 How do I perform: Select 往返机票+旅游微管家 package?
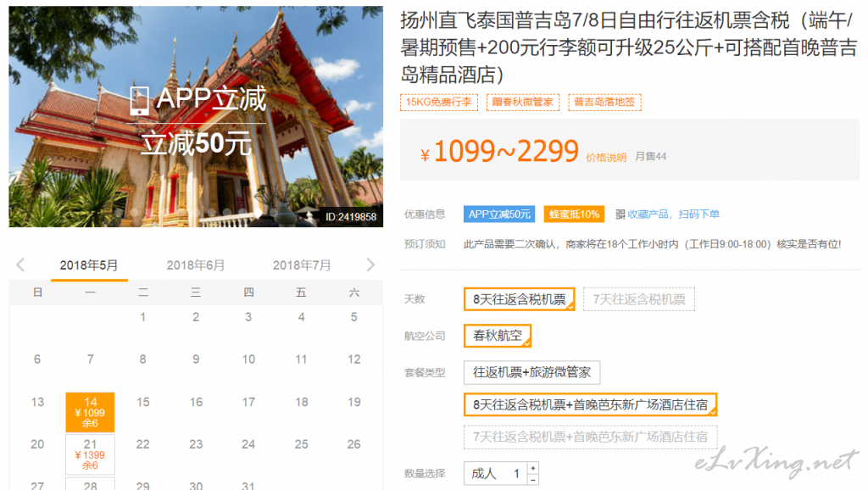coord(531,373)
